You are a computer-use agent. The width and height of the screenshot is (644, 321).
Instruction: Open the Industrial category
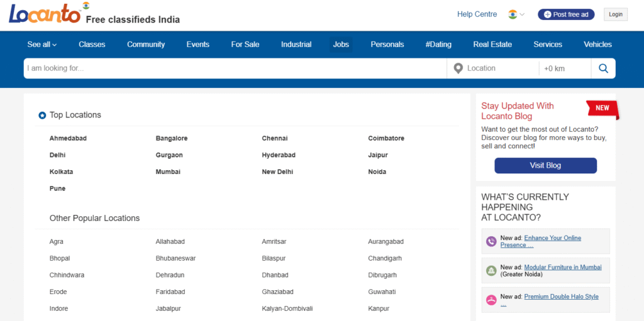(x=296, y=45)
